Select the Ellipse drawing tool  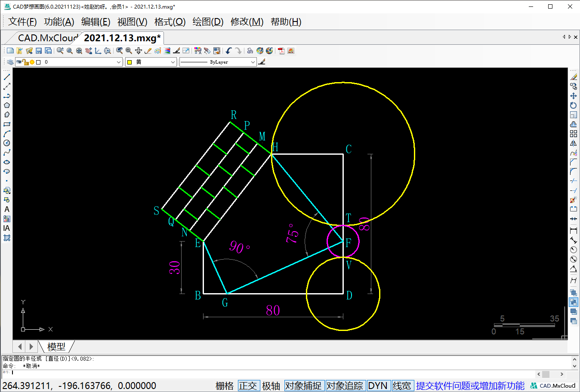pos(7,162)
